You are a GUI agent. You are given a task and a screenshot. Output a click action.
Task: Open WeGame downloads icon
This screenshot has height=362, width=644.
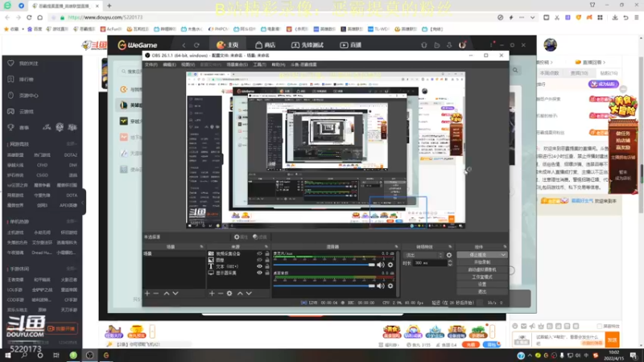(x=449, y=45)
